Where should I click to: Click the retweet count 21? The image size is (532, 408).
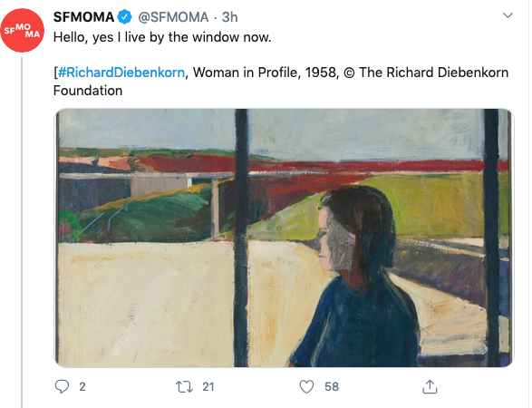208,386
